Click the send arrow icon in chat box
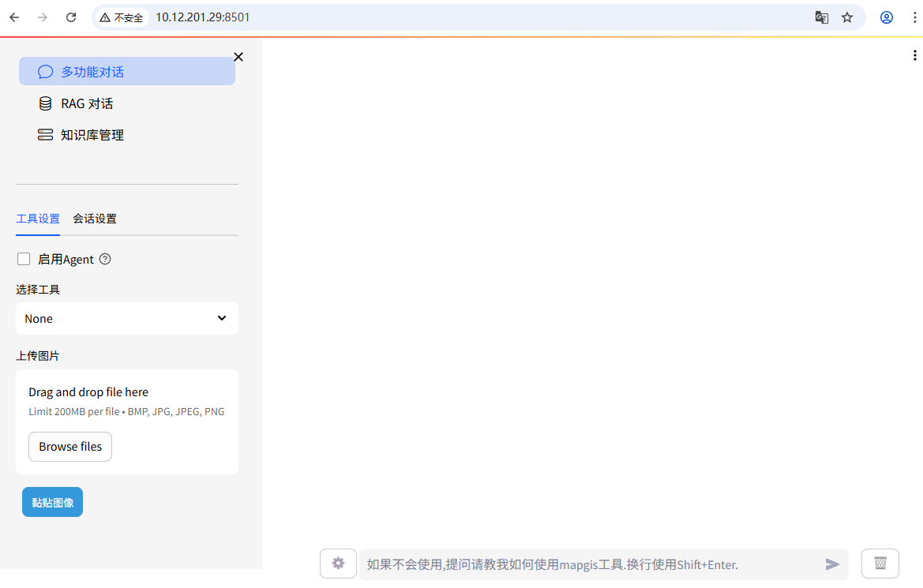This screenshot has height=588, width=923. coord(832,564)
